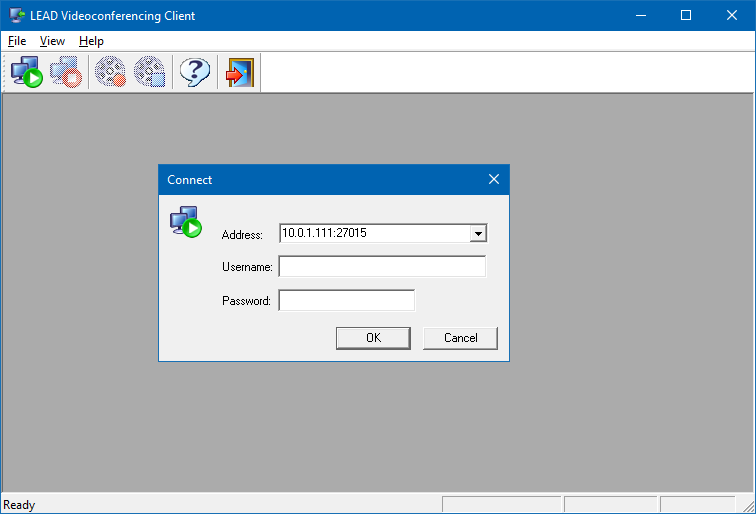The height and width of the screenshot is (514, 756).
Task: Minimize the LEAD Videoconferencing Client window
Action: 641,15
